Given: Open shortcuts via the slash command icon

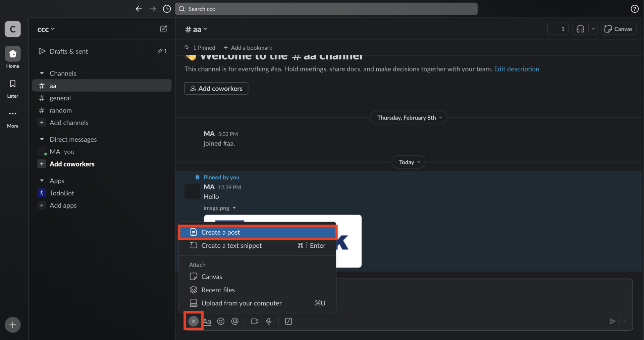Looking at the screenshot, I should coord(288,321).
